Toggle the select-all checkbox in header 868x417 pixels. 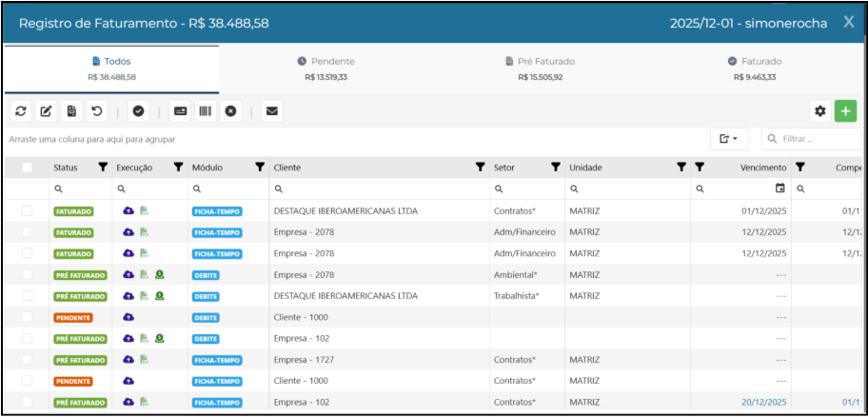point(27,168)
